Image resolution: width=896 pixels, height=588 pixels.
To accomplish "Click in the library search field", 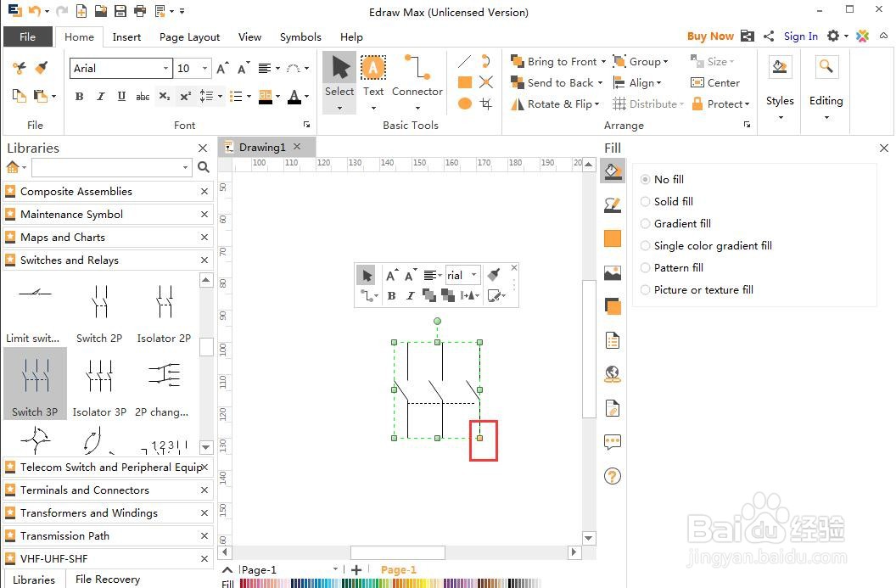I will pos(111,167).
